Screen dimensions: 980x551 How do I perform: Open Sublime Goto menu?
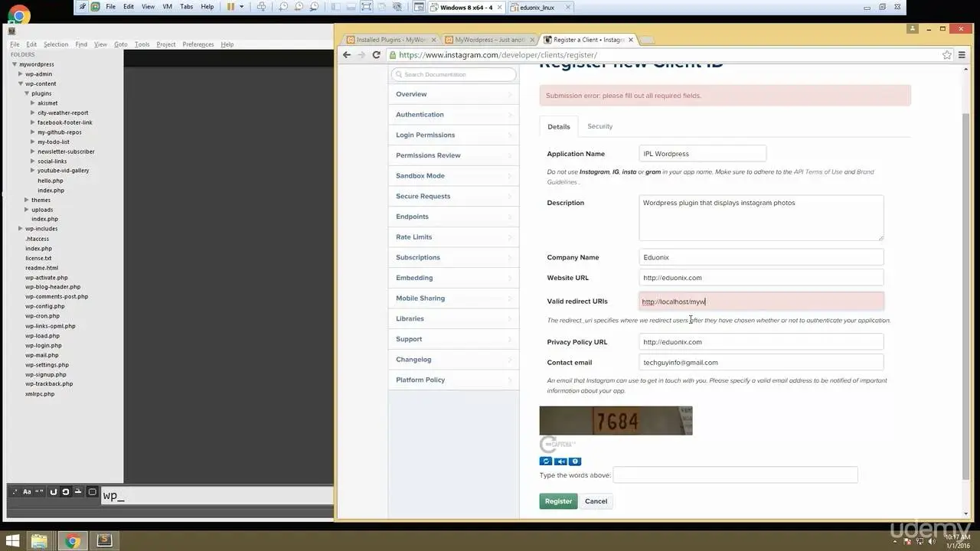point(121,44)
